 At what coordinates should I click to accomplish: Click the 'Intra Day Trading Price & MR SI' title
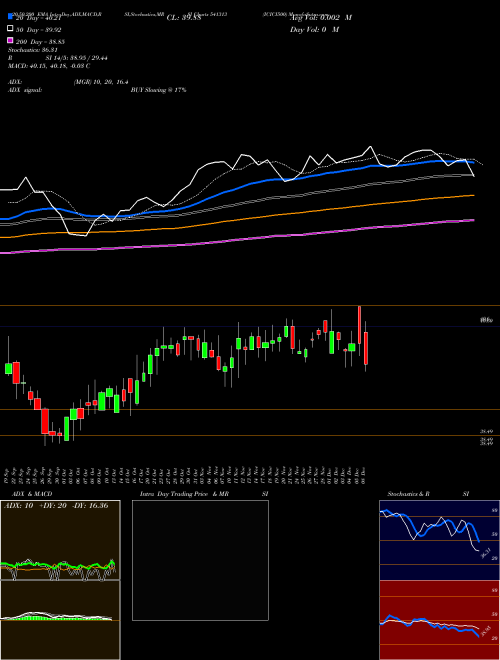click(204, 494)
